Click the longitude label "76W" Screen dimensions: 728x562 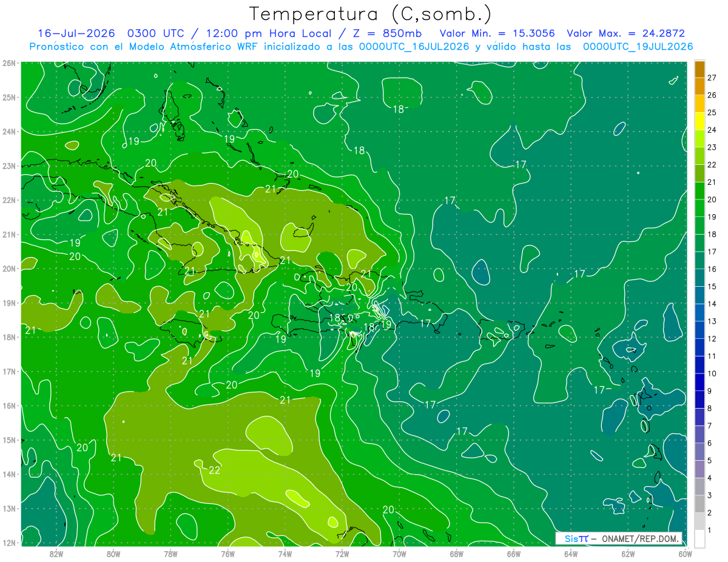pos(228,554)
